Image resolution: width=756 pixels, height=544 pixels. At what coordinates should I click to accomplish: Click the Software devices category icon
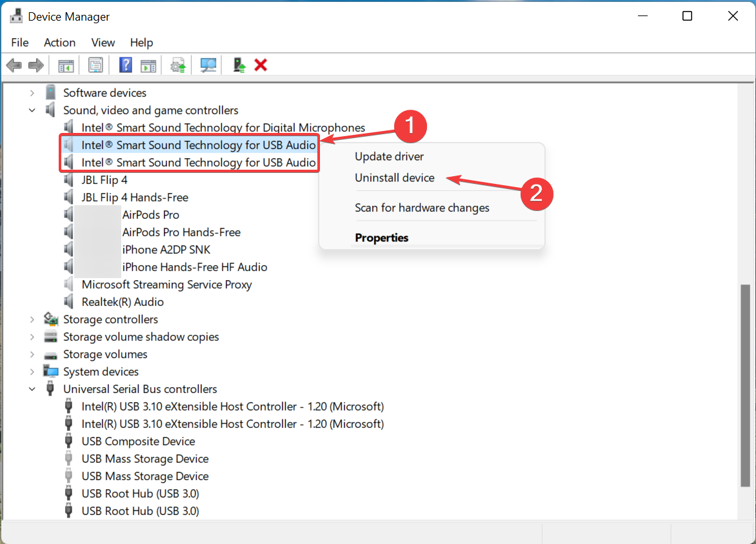pyautogui.click(x=50, y=92)
